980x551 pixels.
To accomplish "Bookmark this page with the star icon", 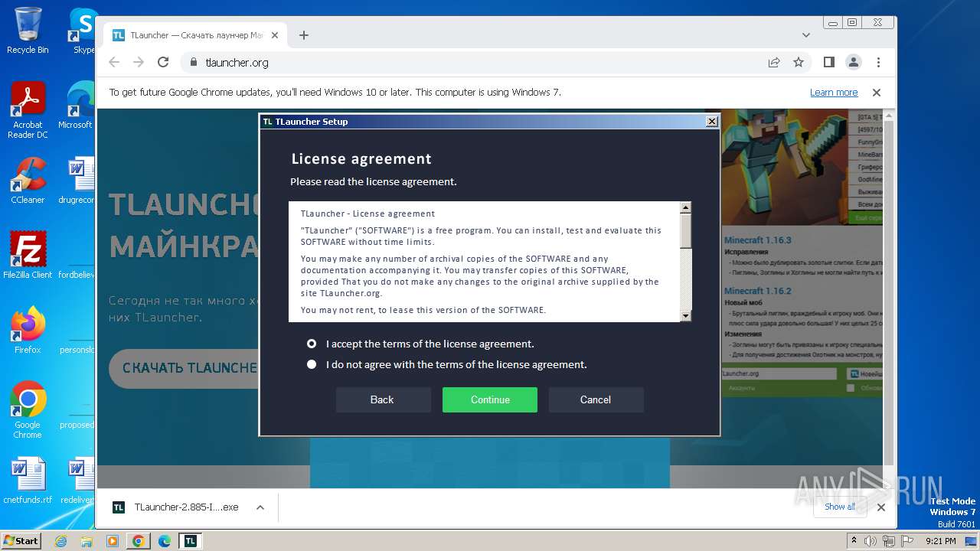I will (x=799, y=63).
